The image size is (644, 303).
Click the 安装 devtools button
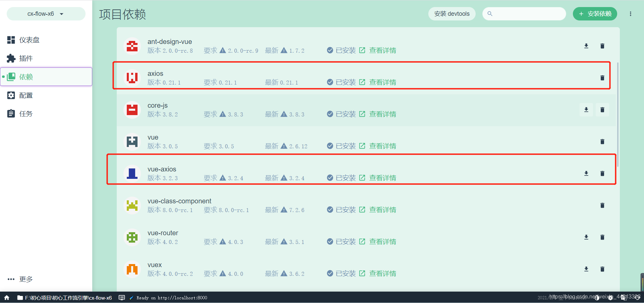tap(452, 14)
